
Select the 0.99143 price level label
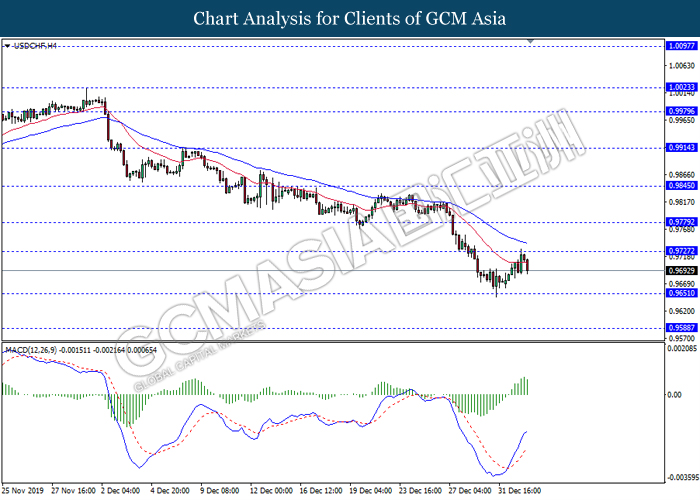click(681, 147)
